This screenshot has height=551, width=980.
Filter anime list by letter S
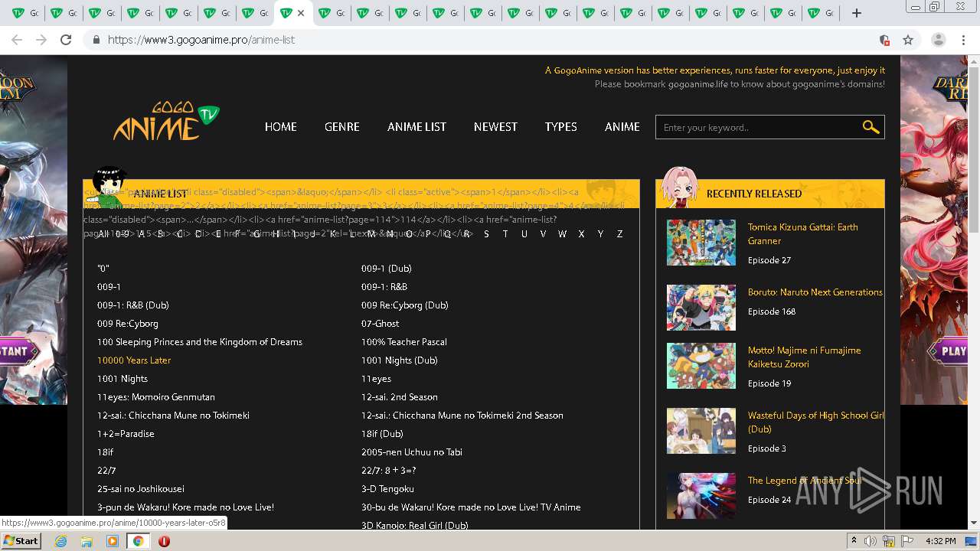click(486, 234)
